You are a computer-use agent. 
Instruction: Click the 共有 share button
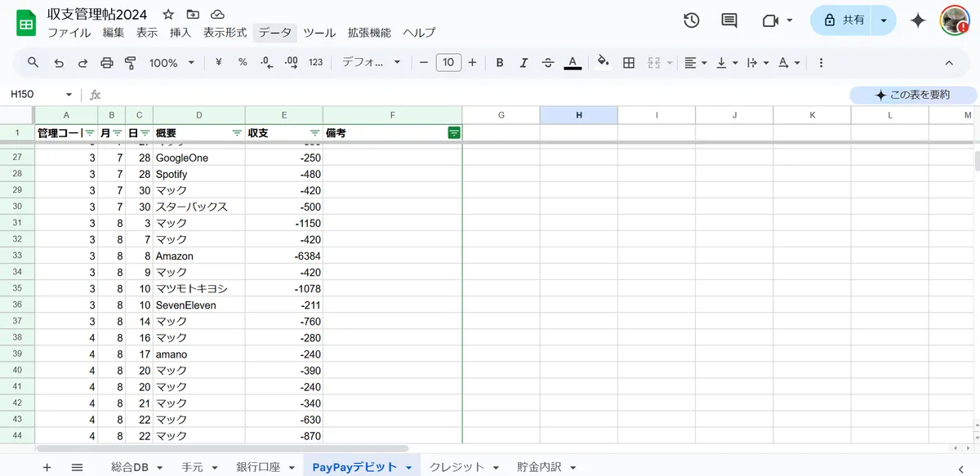click(x=844, y=20)
